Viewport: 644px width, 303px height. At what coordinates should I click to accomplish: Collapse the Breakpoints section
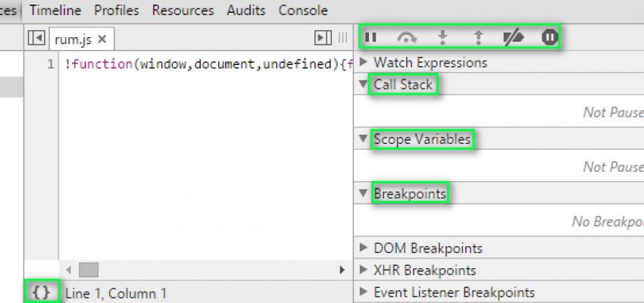pos(364,194)
